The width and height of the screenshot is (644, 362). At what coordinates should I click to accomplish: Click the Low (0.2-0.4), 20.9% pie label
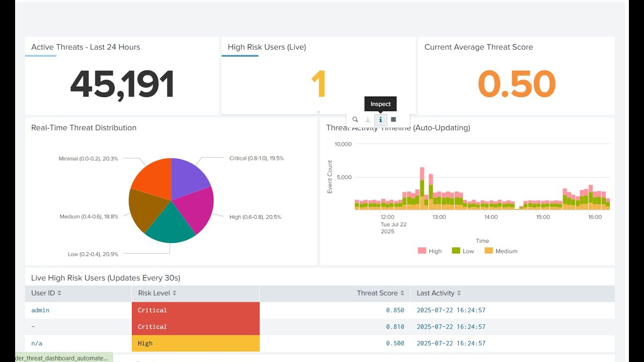93,254
